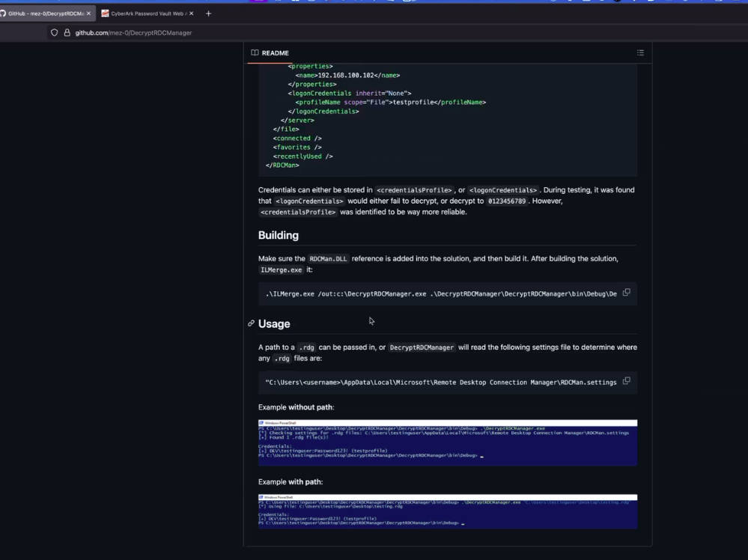748x560 pixels.
Task: Open the 'Example with path' PowerShell screenshot
Action: 447,511
